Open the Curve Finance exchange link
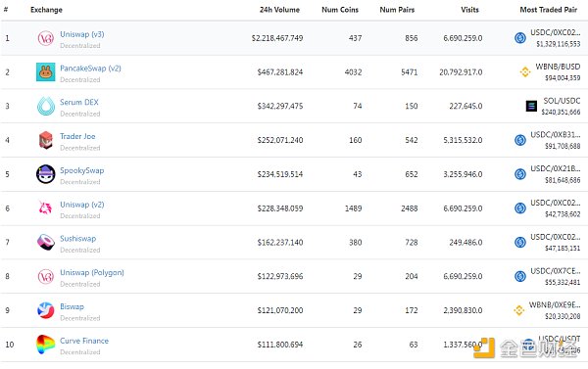This screenshot has width=588, height=369. tap(84, 341)
